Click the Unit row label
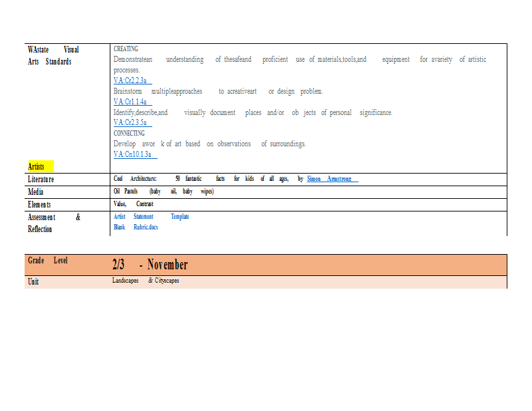The image size is (532, 411). click(x=33, y=281)
